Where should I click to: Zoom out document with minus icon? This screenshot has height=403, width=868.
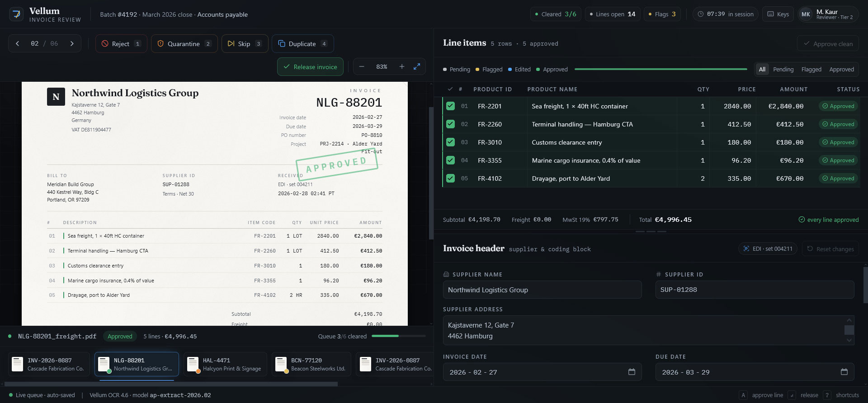pos(362,67)
